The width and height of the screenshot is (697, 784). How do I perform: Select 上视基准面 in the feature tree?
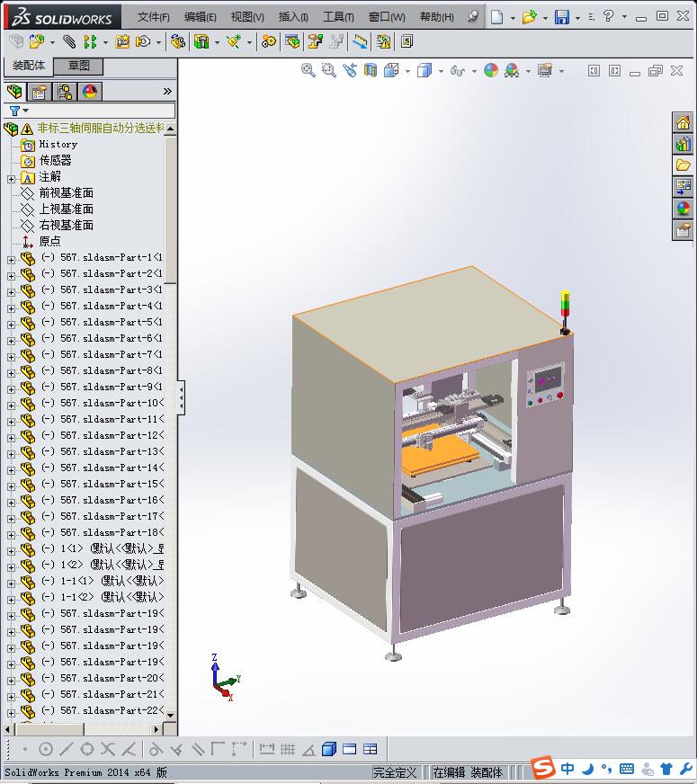(66, 209)
